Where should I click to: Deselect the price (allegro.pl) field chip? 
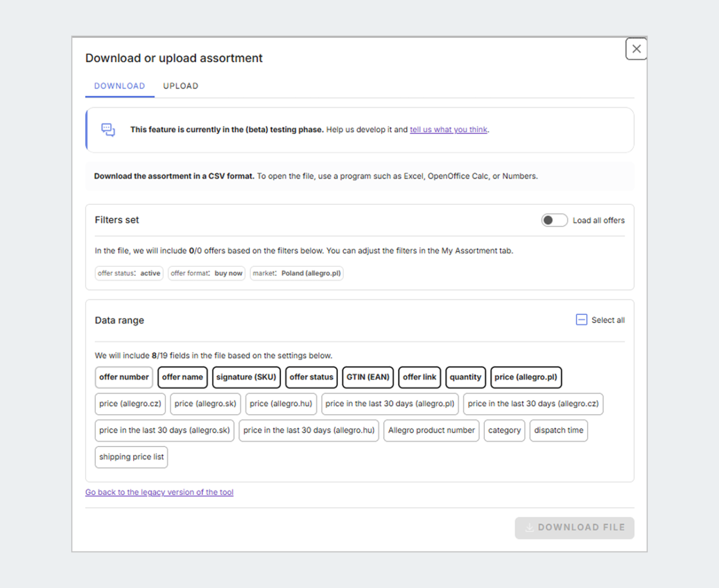pyautogui.click(x=526, y=377)
